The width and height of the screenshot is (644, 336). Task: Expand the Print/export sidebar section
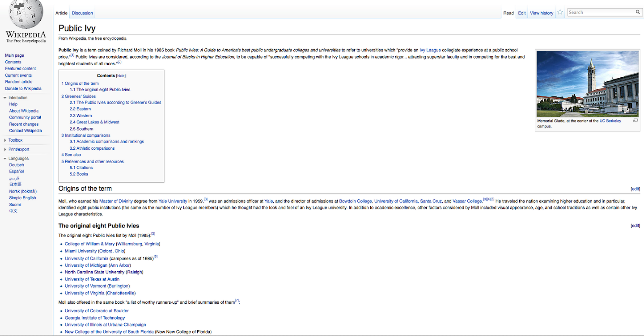5,149
